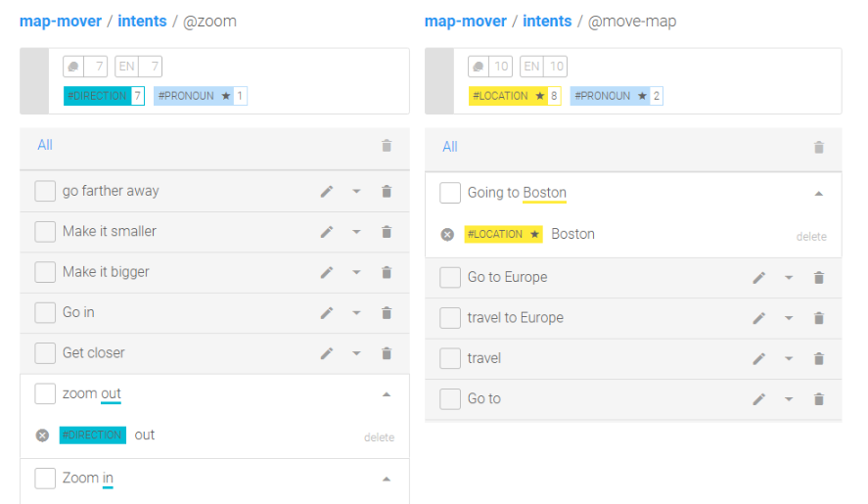This screenshot has width=868, height=504.
Task: Delete the 'Make it smaller' utterance trash icon
Action: pos(387,232)
